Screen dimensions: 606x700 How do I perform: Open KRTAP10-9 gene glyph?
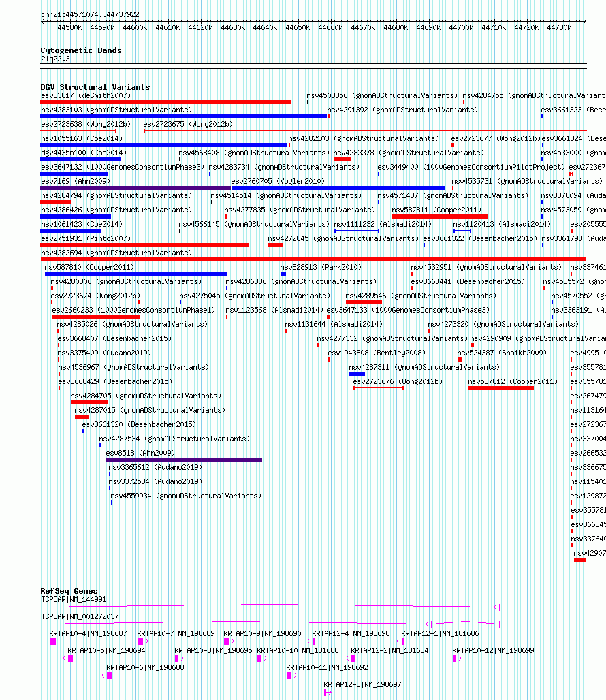(229, 641)
